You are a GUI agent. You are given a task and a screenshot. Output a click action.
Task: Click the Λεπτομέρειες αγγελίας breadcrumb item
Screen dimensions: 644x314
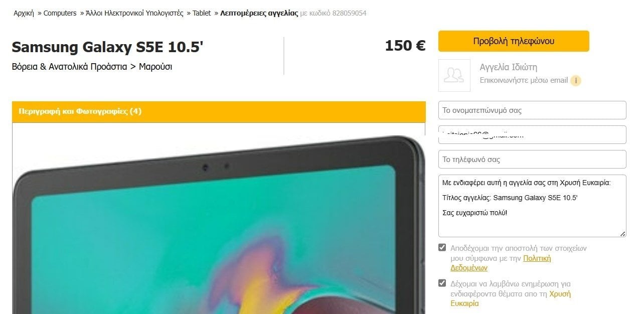[x=259, y=13]
